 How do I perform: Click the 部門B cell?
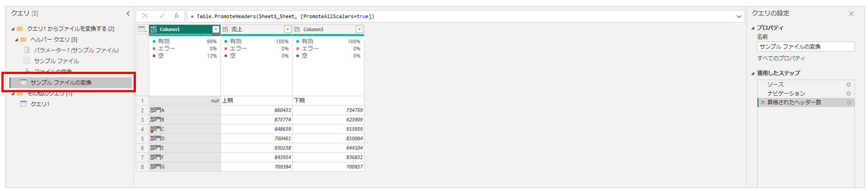[185, 120]
